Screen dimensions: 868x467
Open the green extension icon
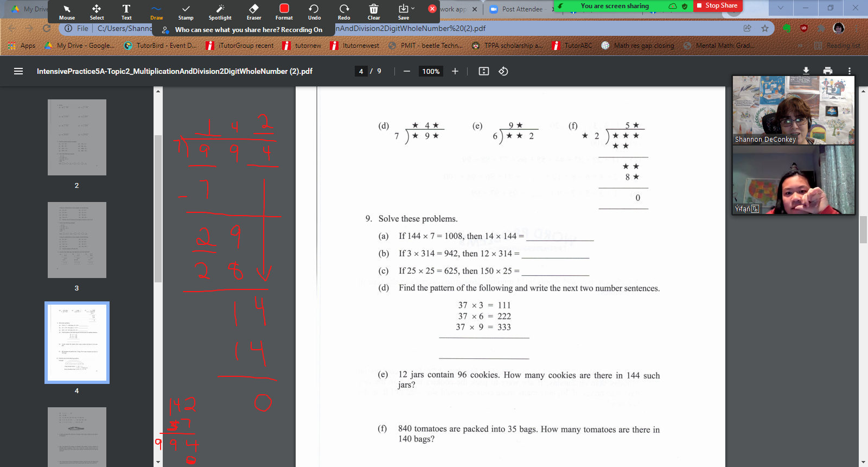pyautogui.click(x=787, y=28)
